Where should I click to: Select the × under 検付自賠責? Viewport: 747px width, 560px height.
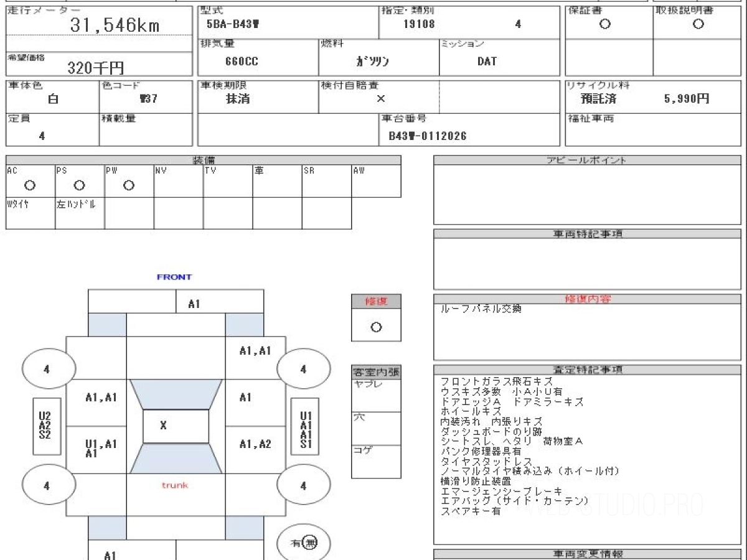(x=380, y=98)
